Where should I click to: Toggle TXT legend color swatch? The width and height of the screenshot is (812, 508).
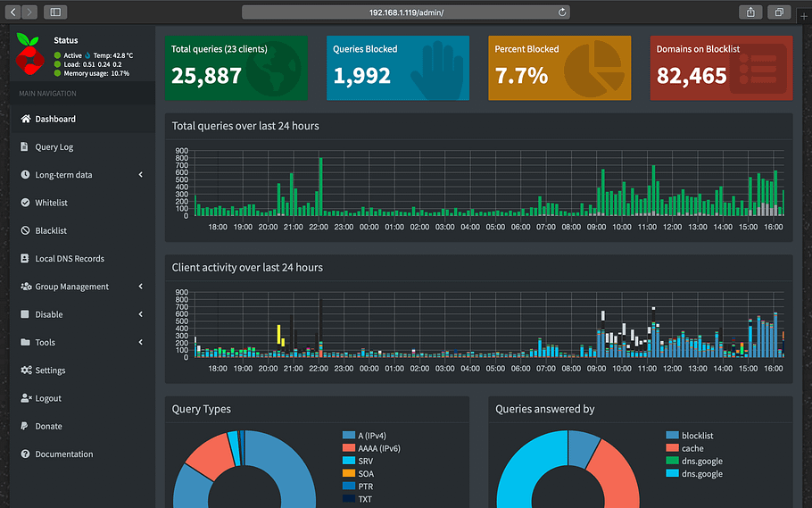click(349, 499)
